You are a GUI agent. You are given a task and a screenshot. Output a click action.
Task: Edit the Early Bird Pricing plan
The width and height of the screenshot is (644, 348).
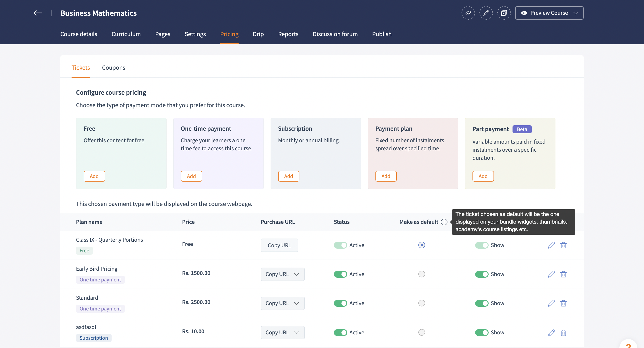point(551,274)
